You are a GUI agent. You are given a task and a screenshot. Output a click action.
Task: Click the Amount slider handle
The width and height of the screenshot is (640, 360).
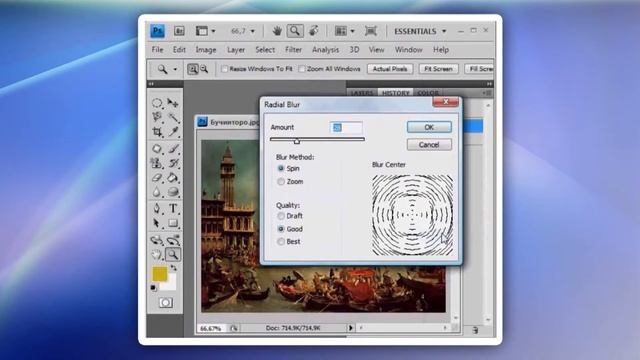tap(297, 141)
